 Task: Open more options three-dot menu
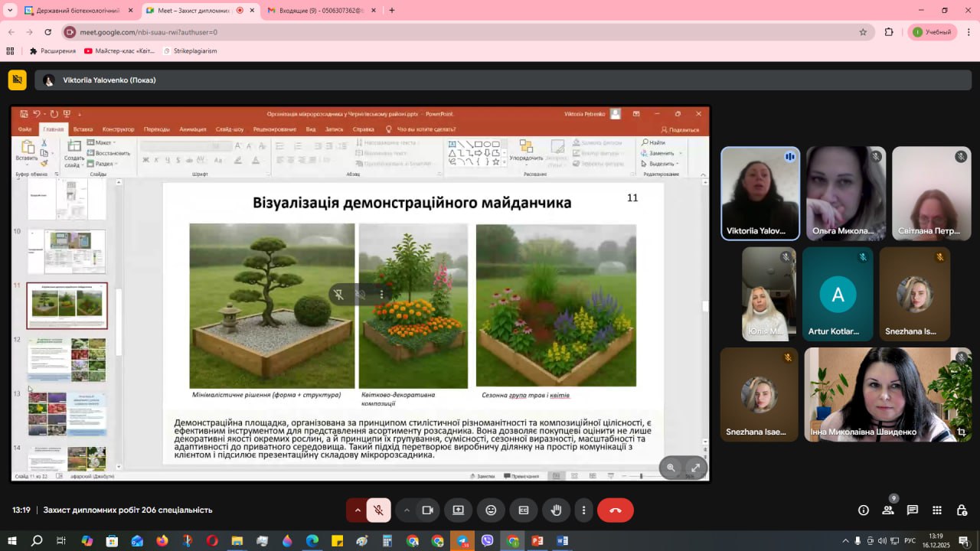point(584,510)
